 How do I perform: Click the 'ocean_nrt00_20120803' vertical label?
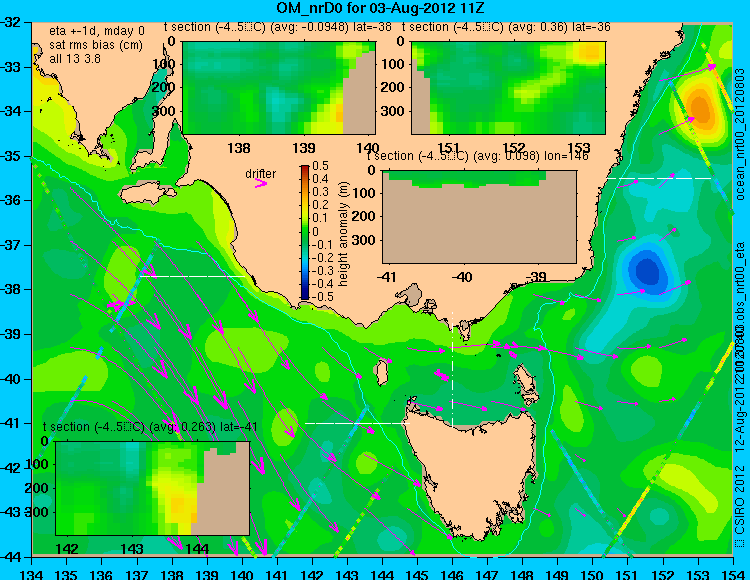(x=739, y=134)
